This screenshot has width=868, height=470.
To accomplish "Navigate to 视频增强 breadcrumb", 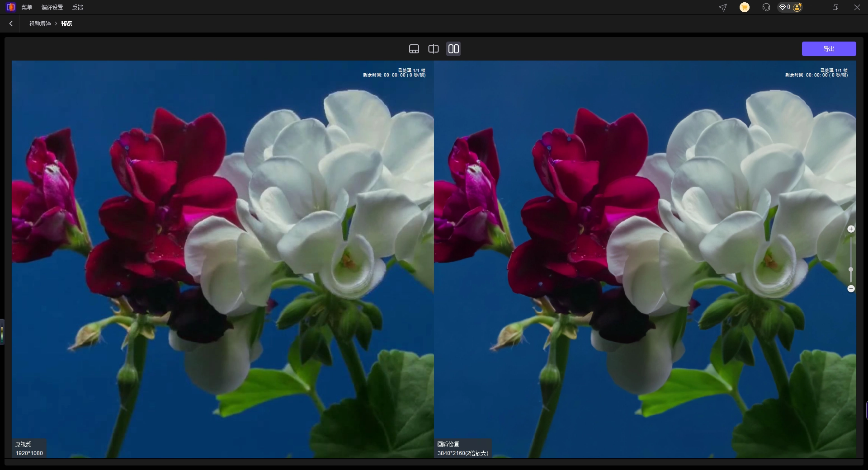I will [x=40, y=23].
